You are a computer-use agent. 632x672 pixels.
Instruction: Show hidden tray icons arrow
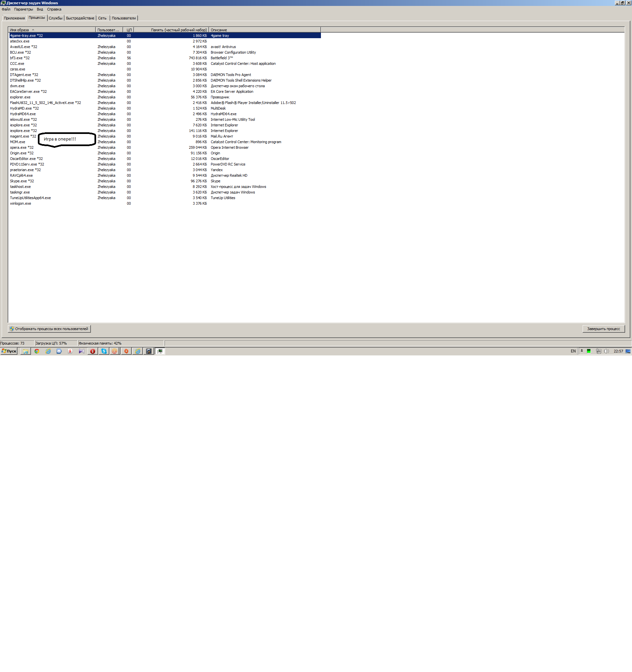pos(582,351)
